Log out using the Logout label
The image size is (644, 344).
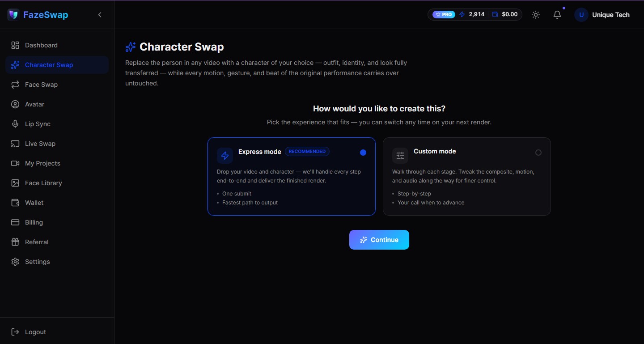point(35,332)
